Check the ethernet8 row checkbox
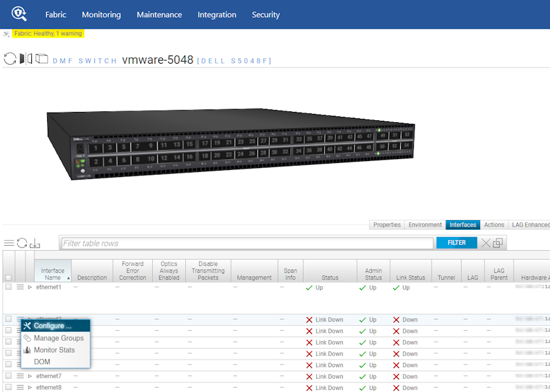The image size is (550, 392). pyautogui.click(x=8, y=387)
